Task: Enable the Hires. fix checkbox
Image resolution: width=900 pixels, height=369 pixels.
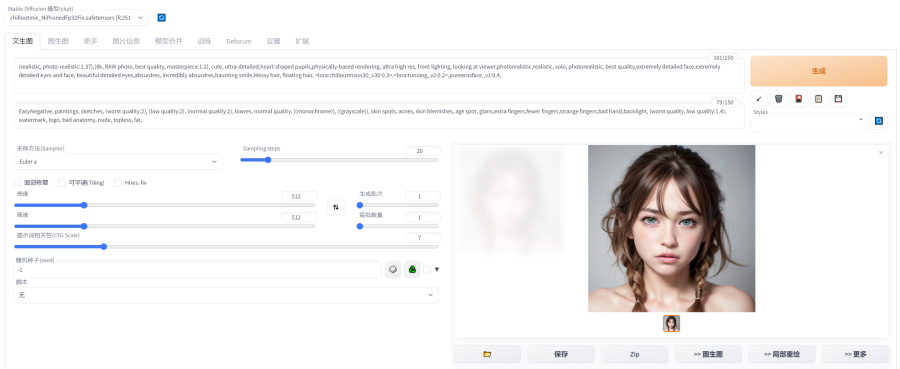Action: point(118,182)
